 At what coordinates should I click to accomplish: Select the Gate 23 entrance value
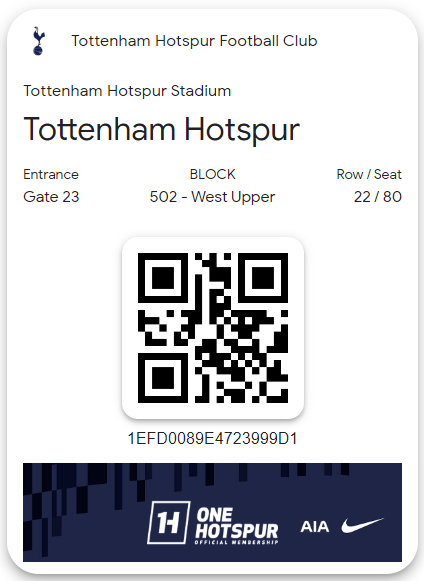[x=51, y=197]
